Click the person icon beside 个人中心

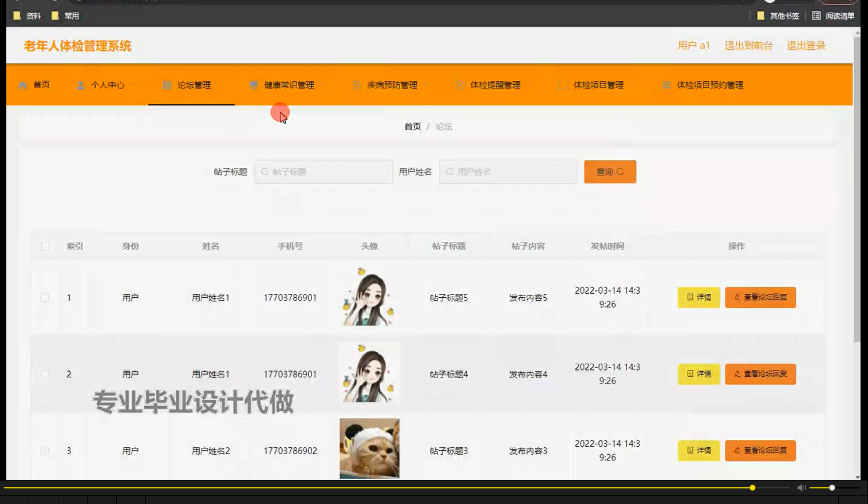[80, 84]
